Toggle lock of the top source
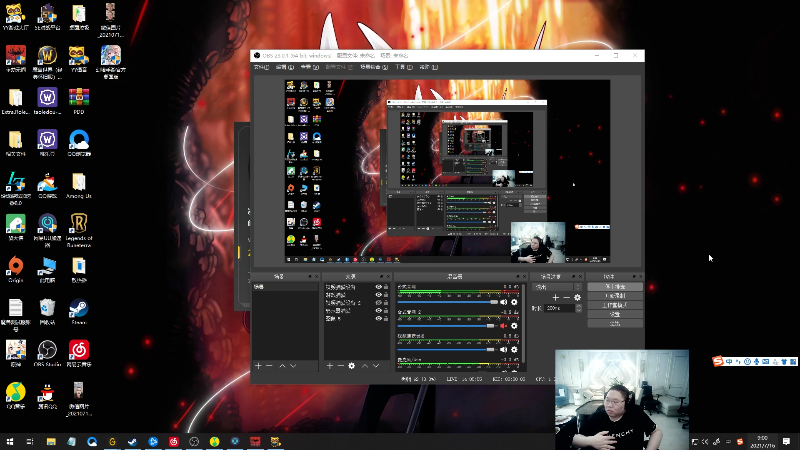 coord(386,287)
